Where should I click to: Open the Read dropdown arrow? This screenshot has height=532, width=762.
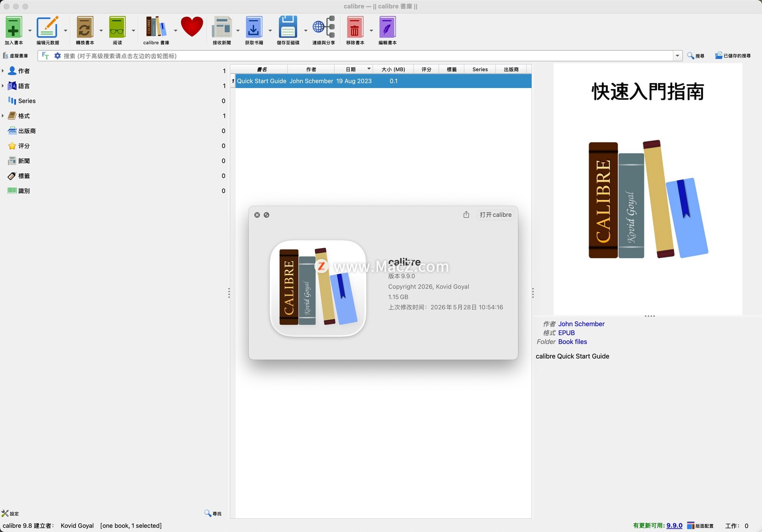click(133, 31)
